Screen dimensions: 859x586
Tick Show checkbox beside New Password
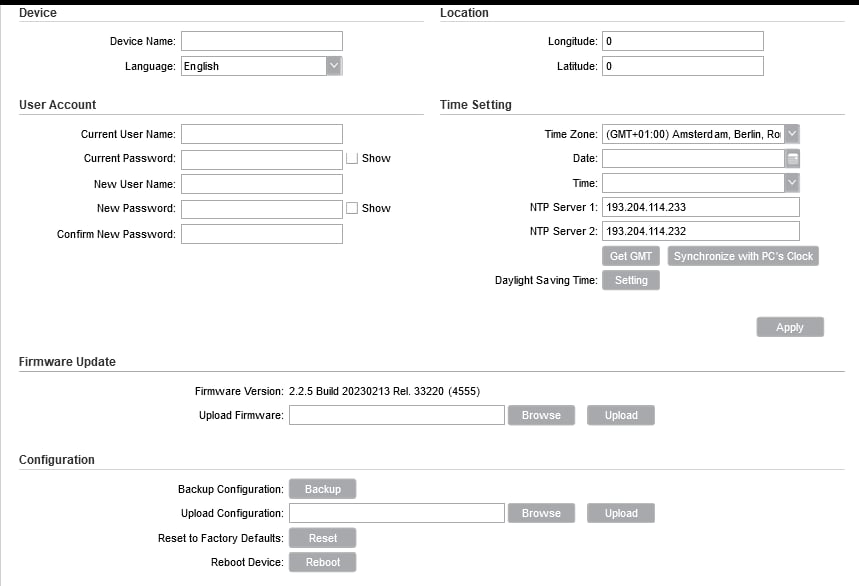click(x=352, y=208)
